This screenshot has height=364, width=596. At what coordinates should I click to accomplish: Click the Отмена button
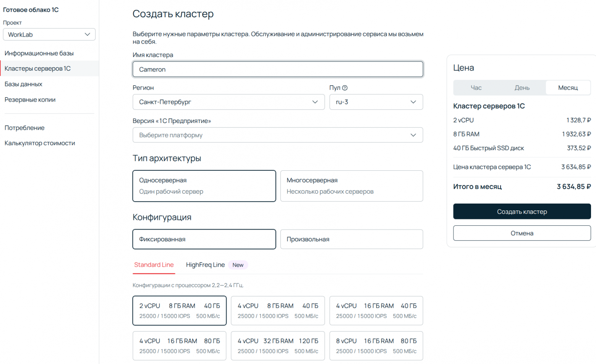pyautogui.click(x=522, y=233)
